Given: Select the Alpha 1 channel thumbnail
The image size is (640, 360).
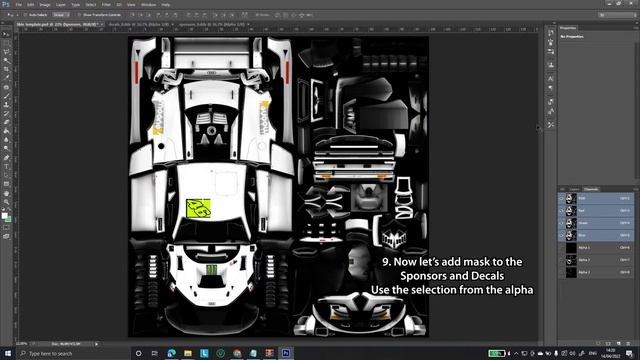Looking at the screenshot, I should (x=571, y=247).
